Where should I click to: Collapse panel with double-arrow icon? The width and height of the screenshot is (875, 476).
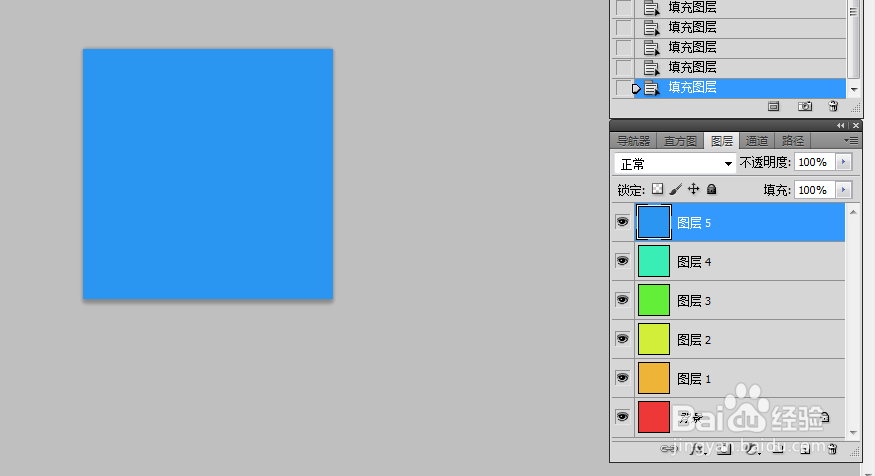(841, 126)
